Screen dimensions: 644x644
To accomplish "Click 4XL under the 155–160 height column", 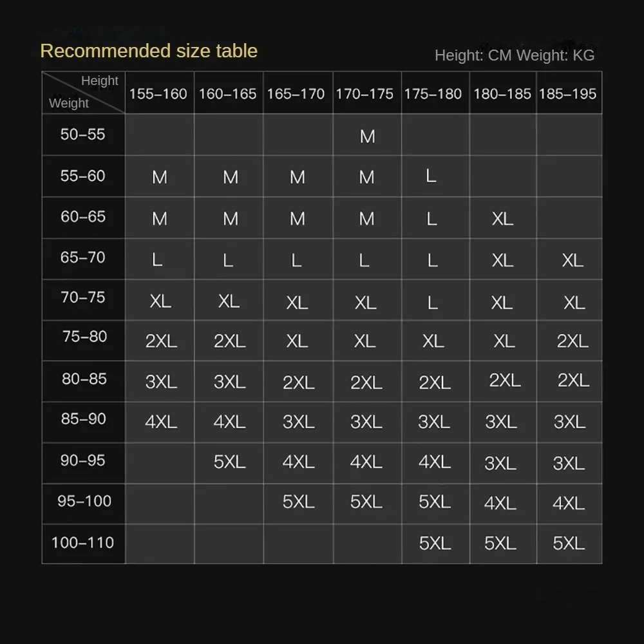I will click(x=161, y=422).
